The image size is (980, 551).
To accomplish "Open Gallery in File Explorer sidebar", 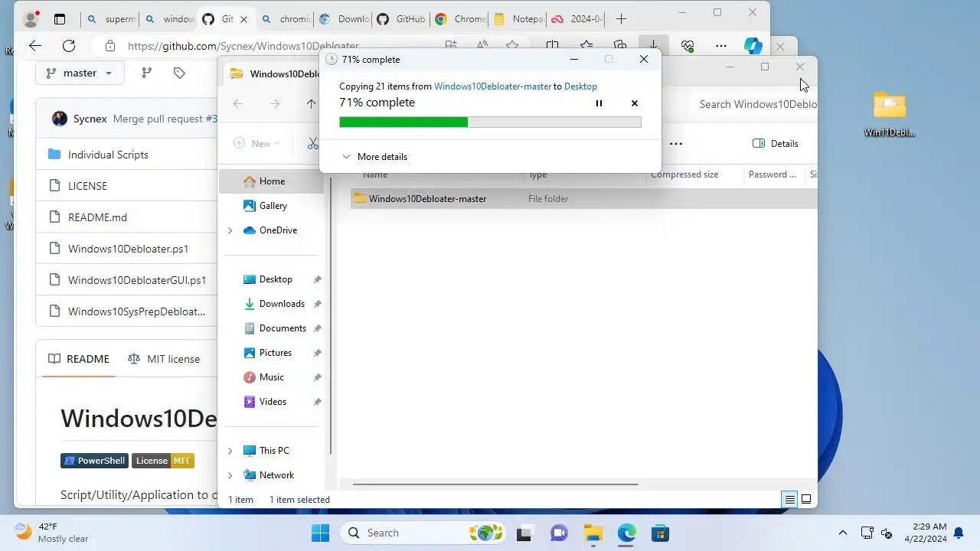I will click(x=273, y=206).
